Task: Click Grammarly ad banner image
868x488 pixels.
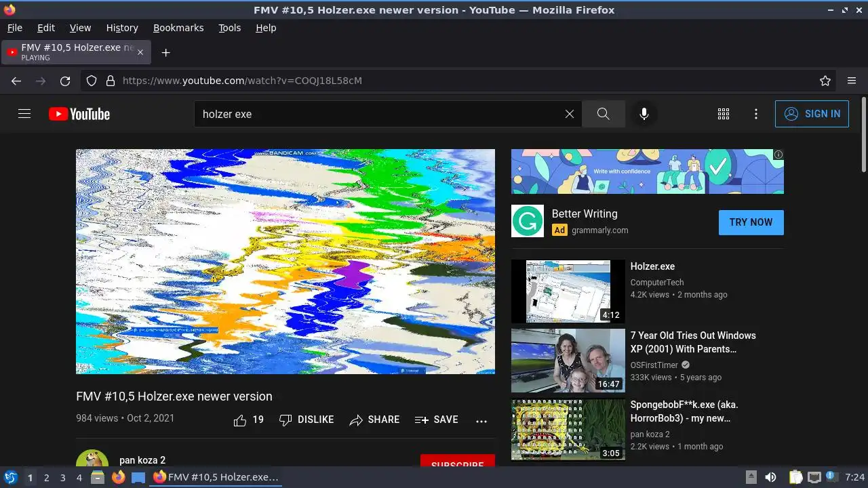Action: click(647, 171)
